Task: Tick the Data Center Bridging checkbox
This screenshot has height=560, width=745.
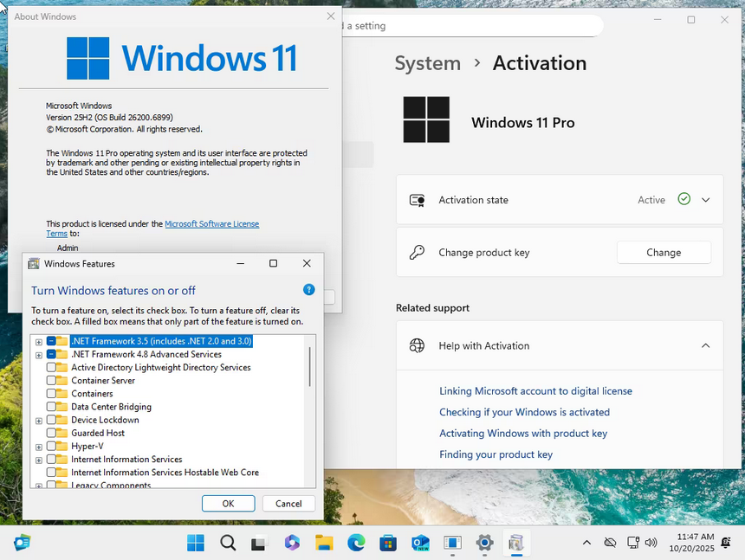Action: pos(51,407)
